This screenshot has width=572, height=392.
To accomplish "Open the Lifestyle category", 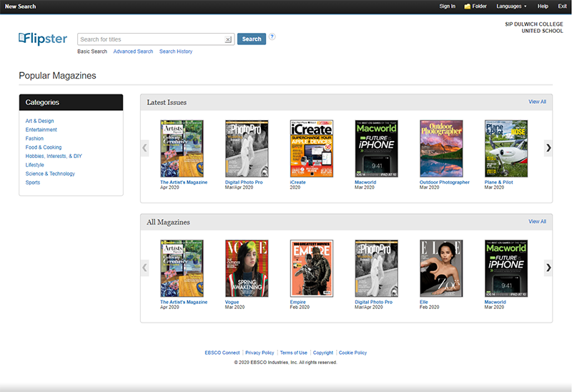I will tap(34, 165).
